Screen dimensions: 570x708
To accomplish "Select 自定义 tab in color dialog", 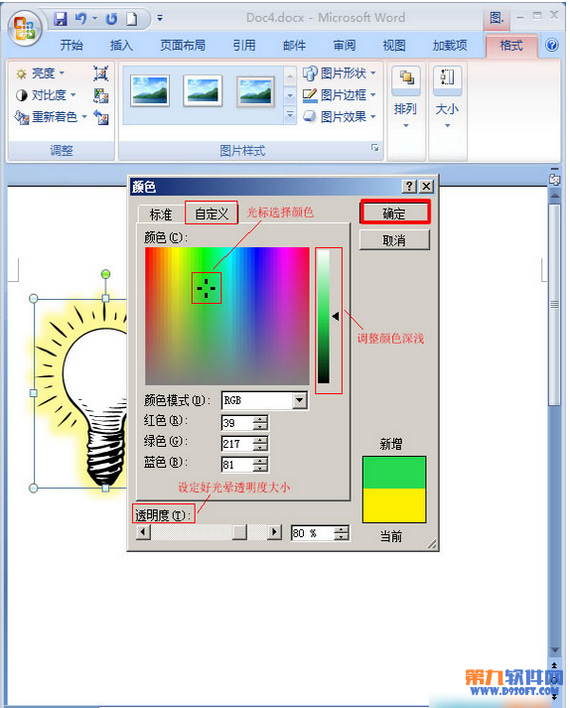I will [211, 214].
